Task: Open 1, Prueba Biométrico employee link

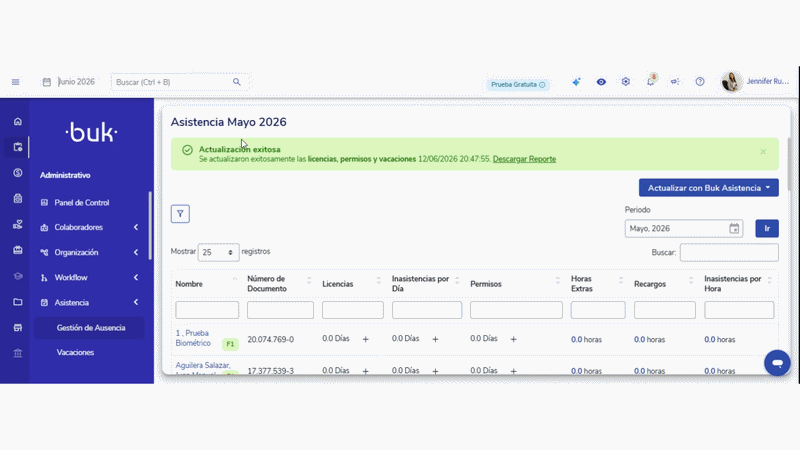Action: point(193,338)
